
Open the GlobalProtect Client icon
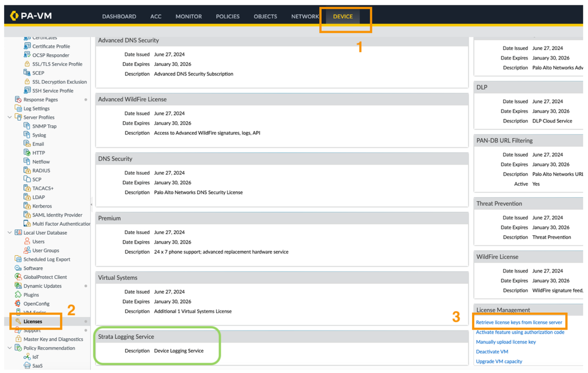coord(18,277)
